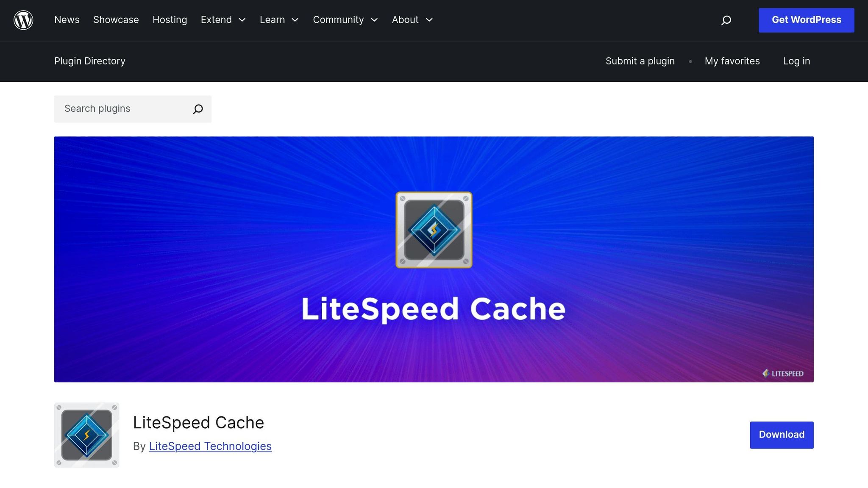Download the LiteSpeed Cache plugin

point(781,435)
